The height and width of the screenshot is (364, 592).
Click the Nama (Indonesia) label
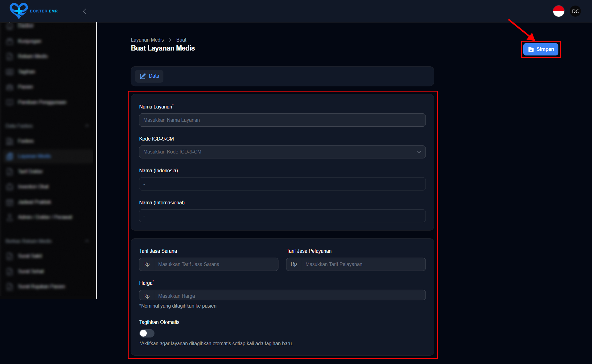(158, 170)
